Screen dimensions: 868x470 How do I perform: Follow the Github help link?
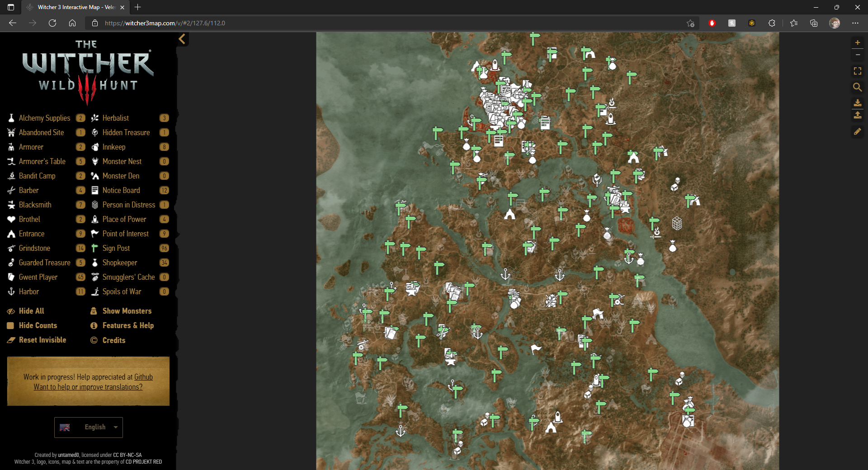click(143, 377)
